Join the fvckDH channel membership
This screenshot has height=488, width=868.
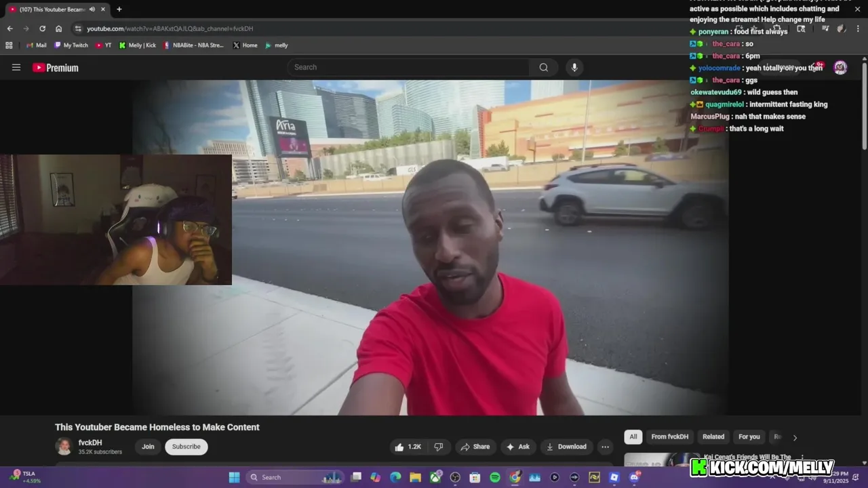(148, 447)
